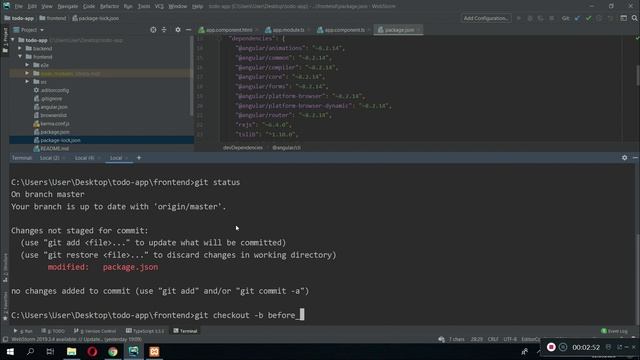Screen dimensions: 640x360
Task: Switch to Local (2) terminal tab
Action: [49, 158]
